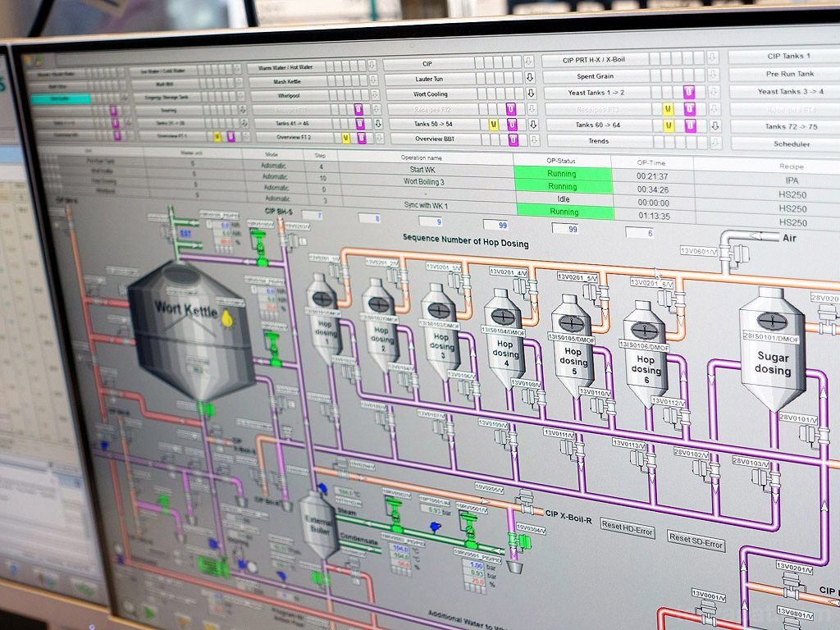Select the Hop dosing 3 vessel
The height and width of the screenshot is (630, 840).
pos(441,332)
